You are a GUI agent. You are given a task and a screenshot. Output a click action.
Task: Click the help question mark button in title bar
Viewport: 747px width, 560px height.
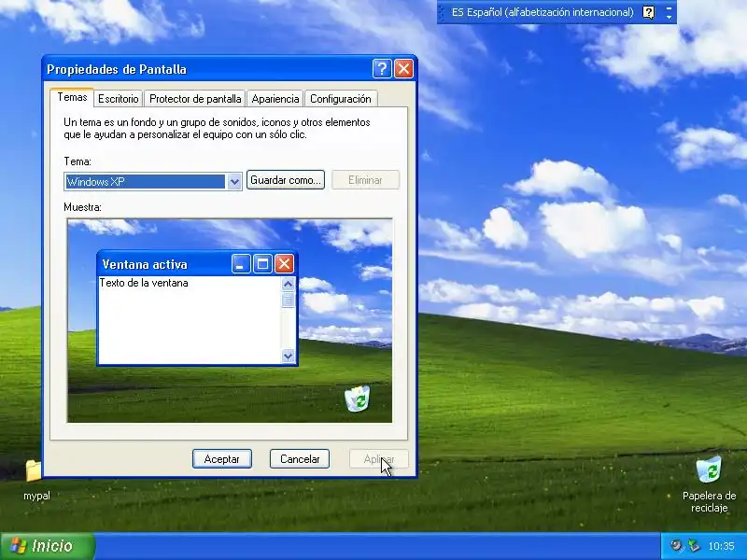coord(382,69)
